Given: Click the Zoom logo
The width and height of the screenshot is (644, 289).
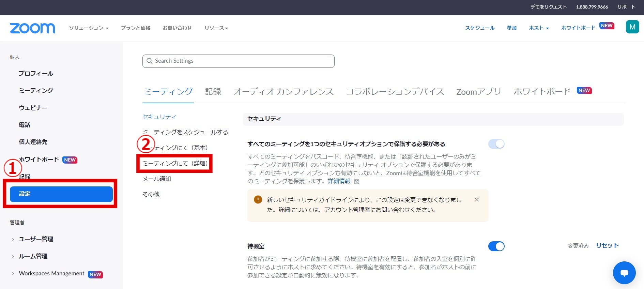Looking at the screenshot, I should tap(32, 28).
